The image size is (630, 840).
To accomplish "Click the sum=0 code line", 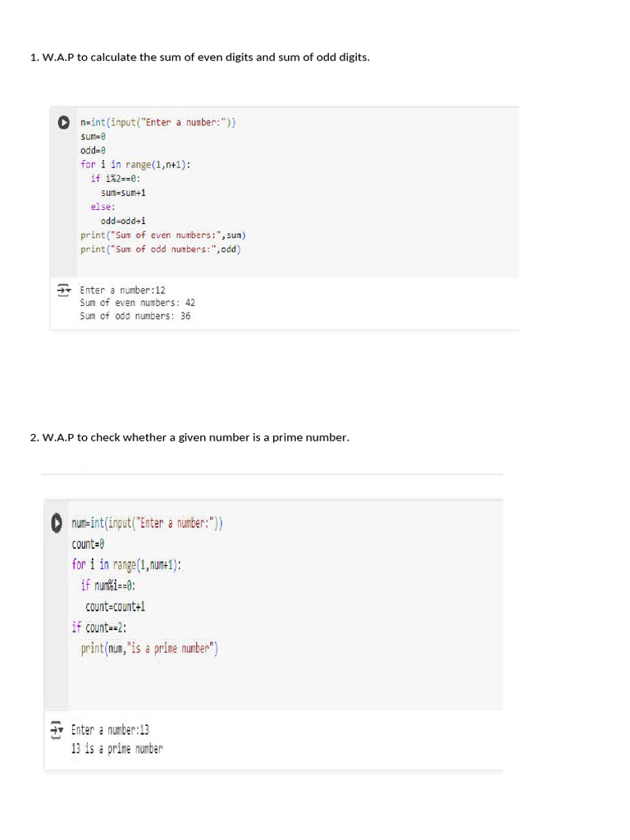I will click(x=93, y=137).
